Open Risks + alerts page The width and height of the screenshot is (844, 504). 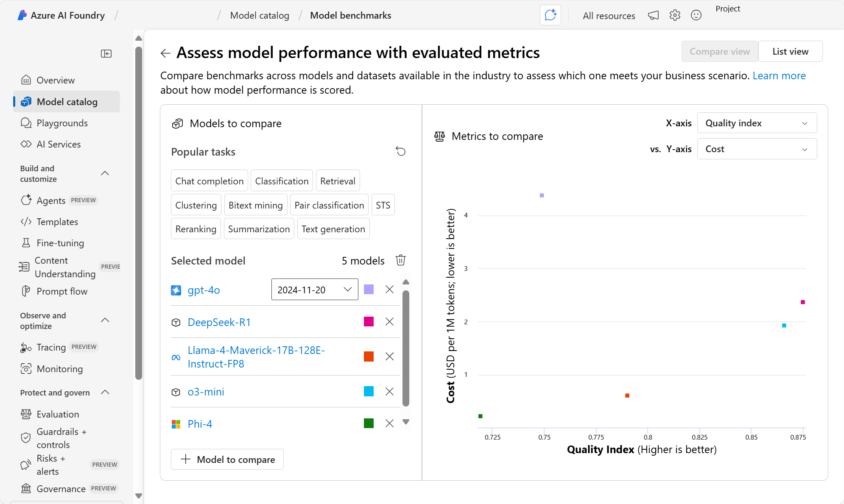[67, 465]
